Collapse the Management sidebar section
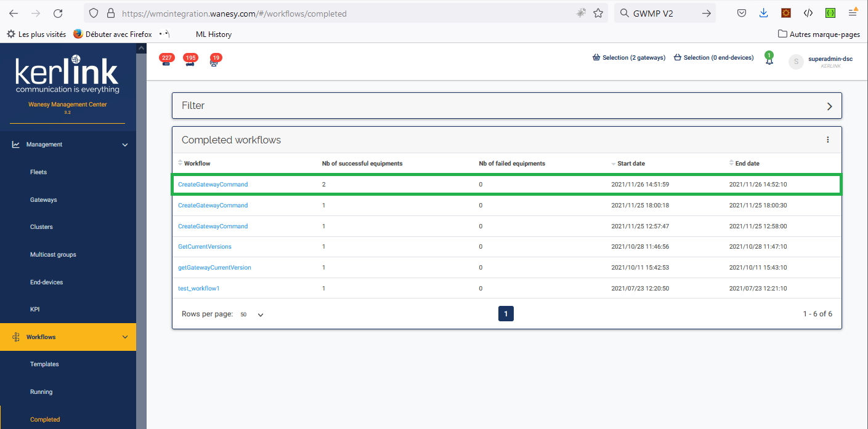This screenshot has height=429, width=868. [x=125, y=145]
